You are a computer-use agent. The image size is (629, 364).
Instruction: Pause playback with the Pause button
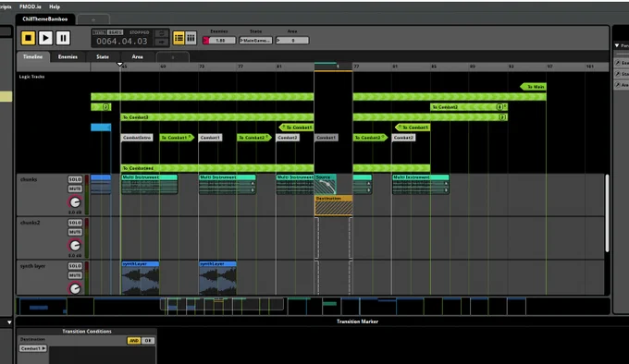[63, 38]
